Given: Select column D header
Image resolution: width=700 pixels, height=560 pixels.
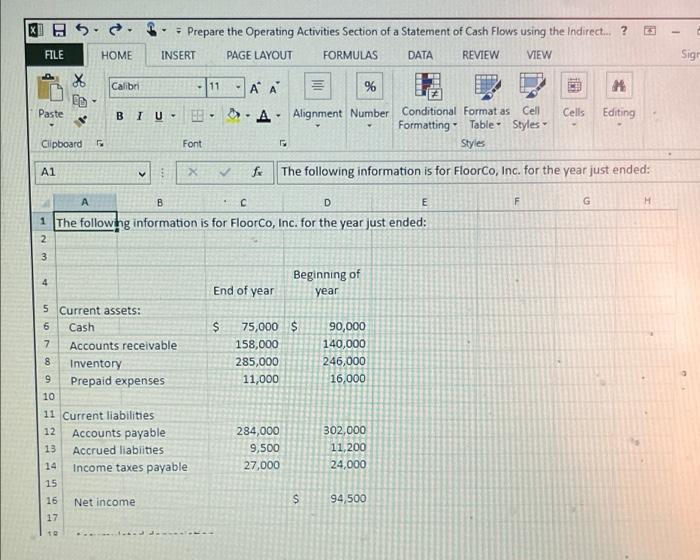Looking at the screenshot, I should click(x=327, y=203).
